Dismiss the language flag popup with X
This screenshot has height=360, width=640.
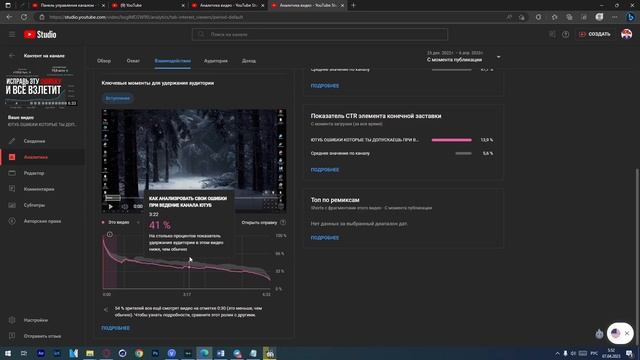pyautogui.click(x=627, y=333)
